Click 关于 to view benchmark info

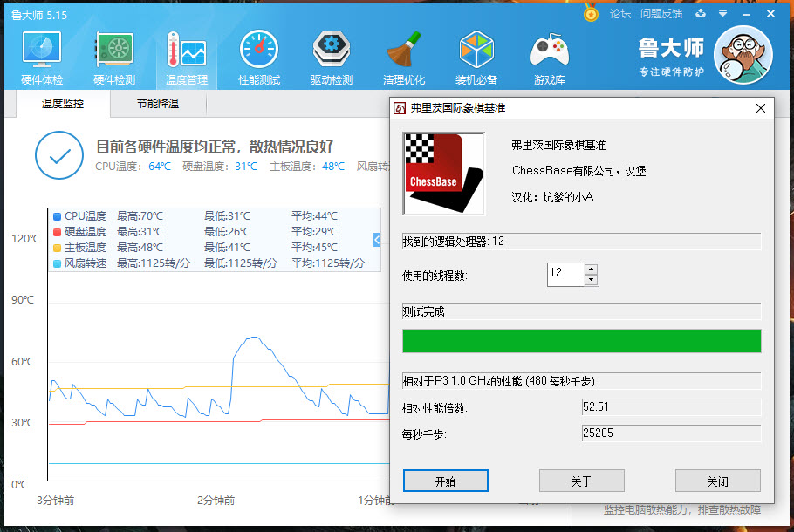tap(581, 481)
